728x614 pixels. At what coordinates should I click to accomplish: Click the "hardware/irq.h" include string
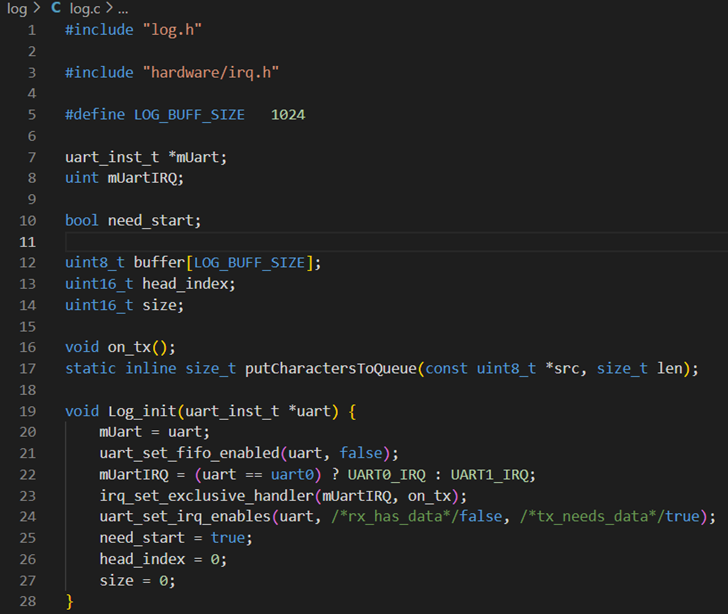(210, 72)
